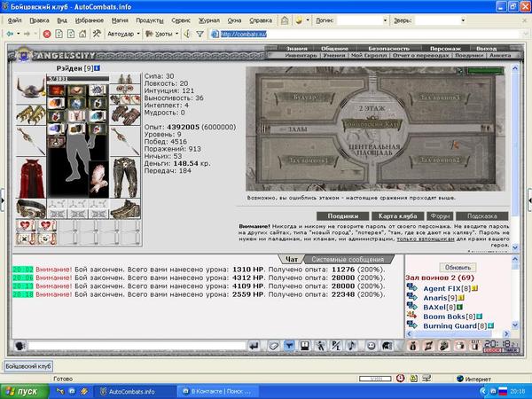
Task: Open the Магия menu
Action: click(120, 20)
